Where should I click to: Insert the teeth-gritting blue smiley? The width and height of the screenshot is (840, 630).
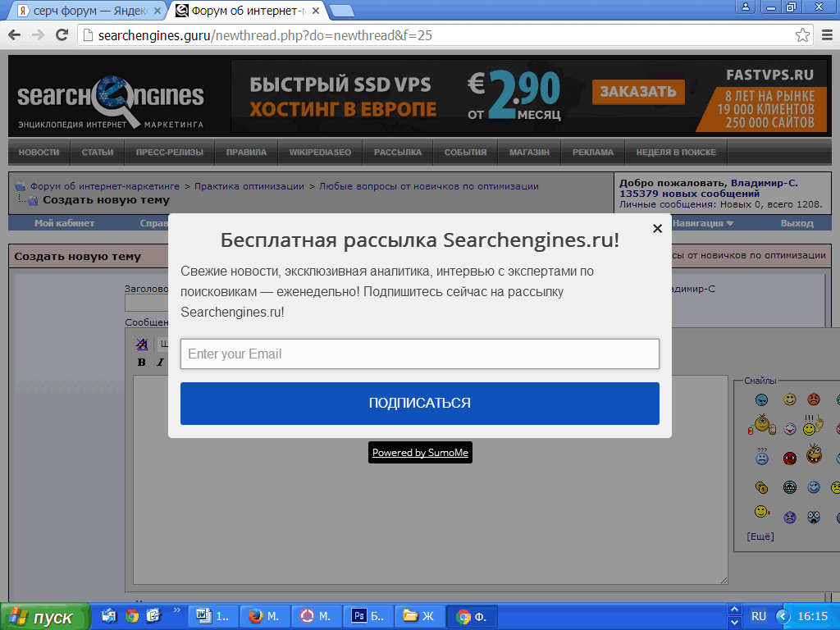790,487
